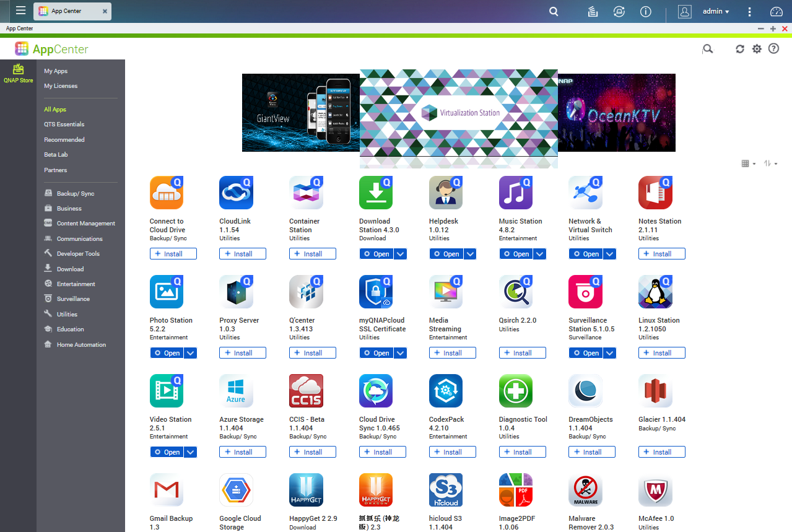Click Open for Video Station
Screen dimensions: 792x532
(167, 452)
